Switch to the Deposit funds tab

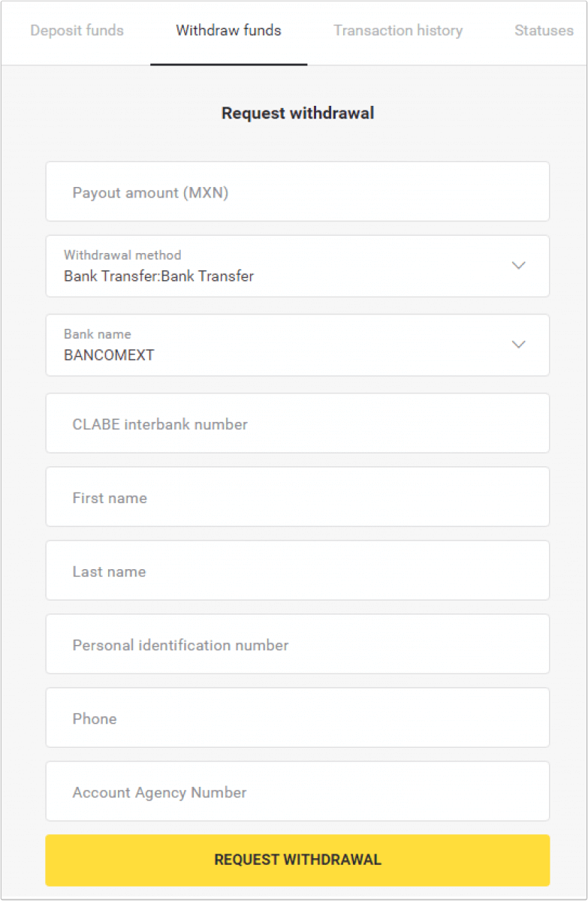(x=77, y=31)
